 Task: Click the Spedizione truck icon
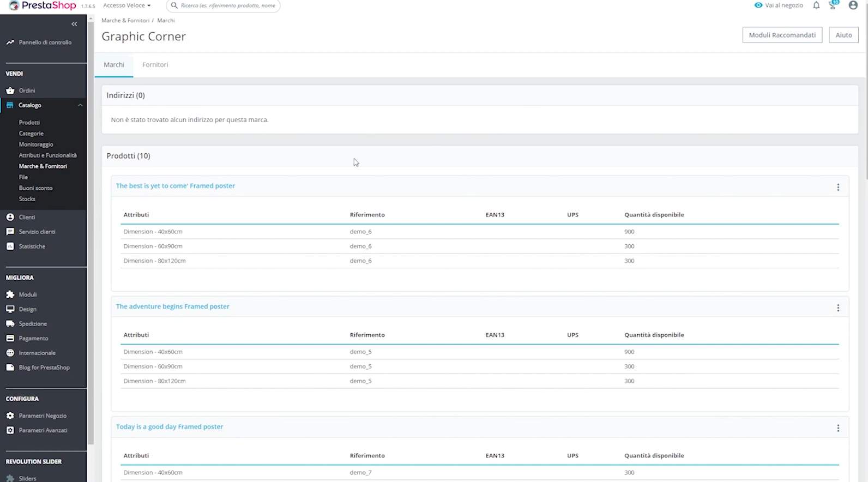point(10,324)
